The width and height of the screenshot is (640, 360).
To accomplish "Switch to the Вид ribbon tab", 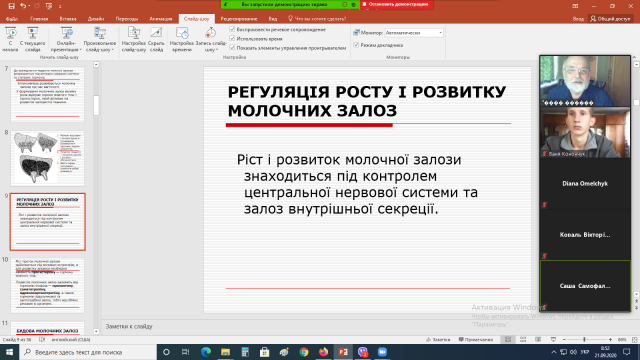I will pyautogui.click(x=273, y=19).
